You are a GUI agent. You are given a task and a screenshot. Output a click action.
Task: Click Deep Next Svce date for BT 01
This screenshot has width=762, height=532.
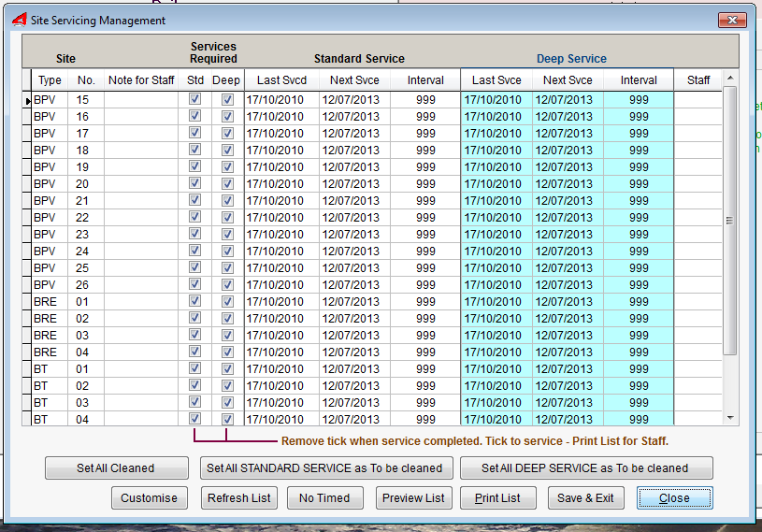(568, 368)
